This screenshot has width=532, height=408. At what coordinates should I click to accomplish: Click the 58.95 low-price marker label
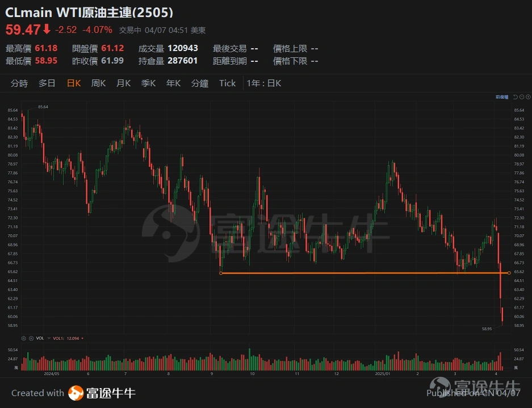click(487, 329)
